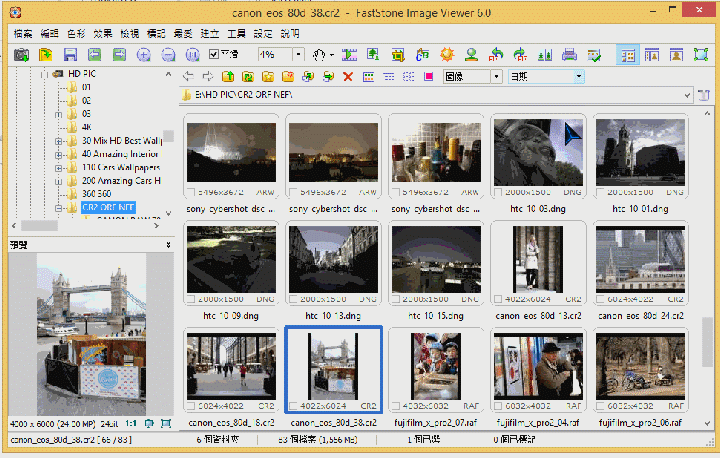
Task: Refresh the folder with the refresh folder icon
Action: 248,77
